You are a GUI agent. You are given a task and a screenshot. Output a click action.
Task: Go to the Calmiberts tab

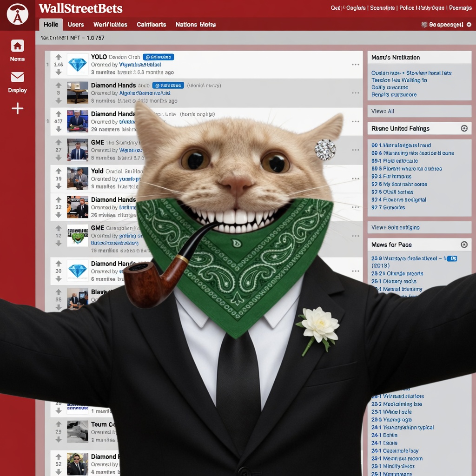(151, 25)
